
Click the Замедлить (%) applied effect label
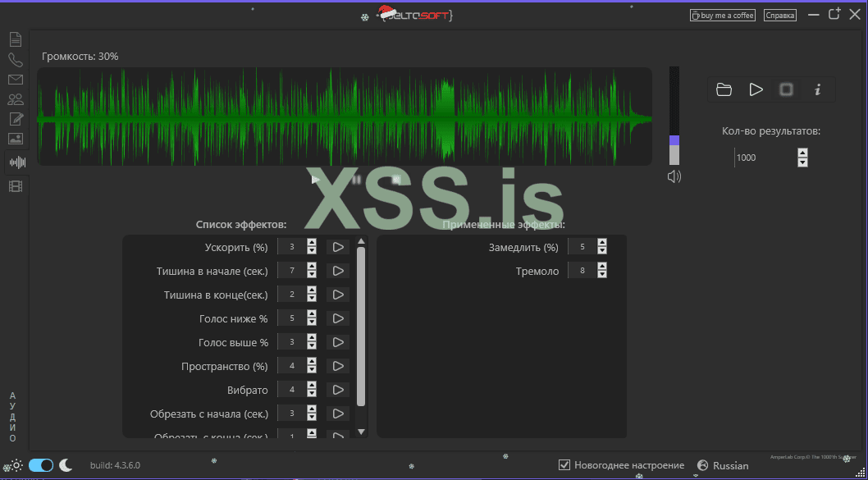[x=523, y=248]
